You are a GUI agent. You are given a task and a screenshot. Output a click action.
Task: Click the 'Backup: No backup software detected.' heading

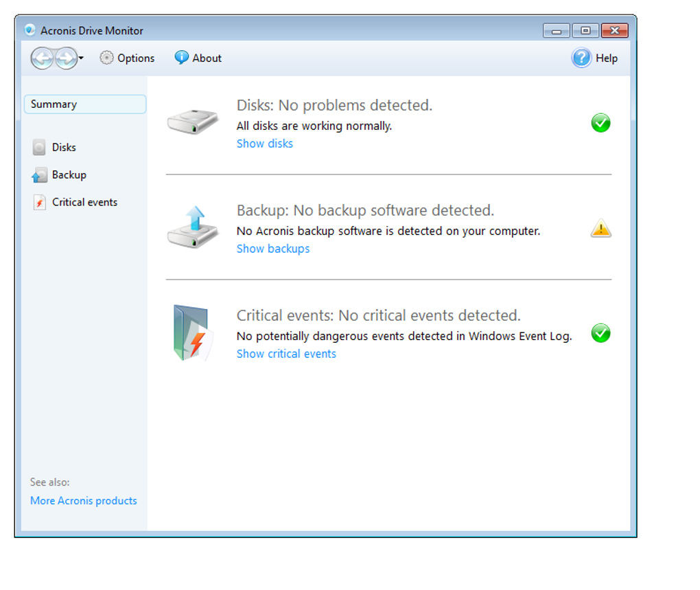tap(365, 210)
